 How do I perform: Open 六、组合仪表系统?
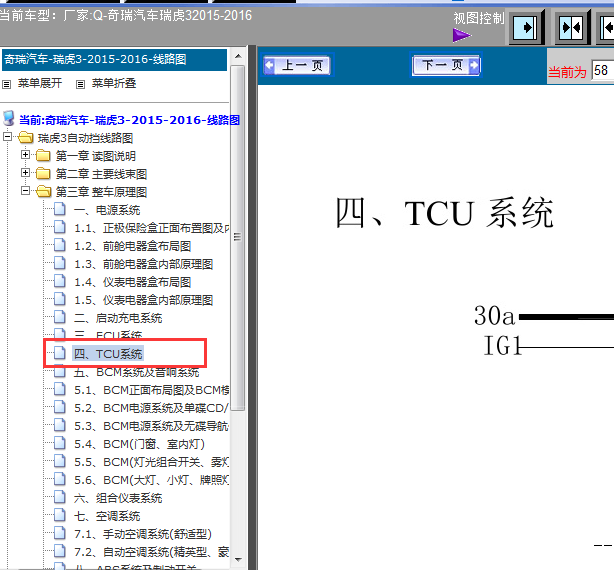(x=118, y=498)
